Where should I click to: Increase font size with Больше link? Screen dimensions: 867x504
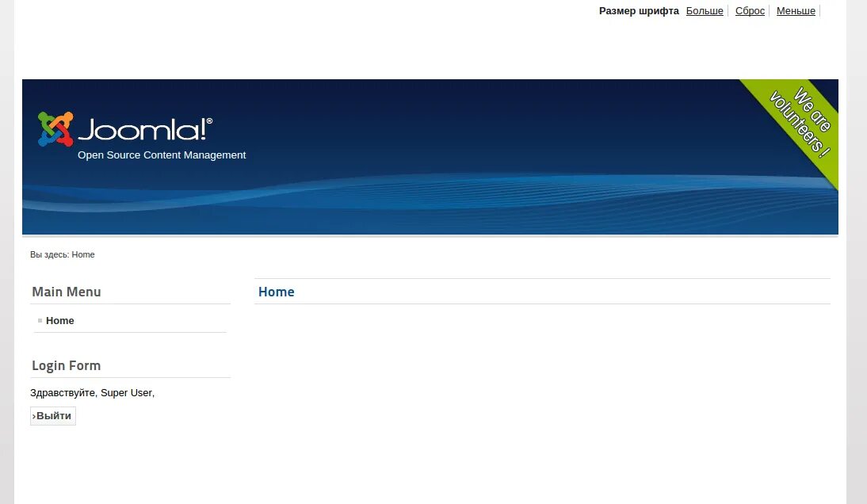[x=705, y=11]
